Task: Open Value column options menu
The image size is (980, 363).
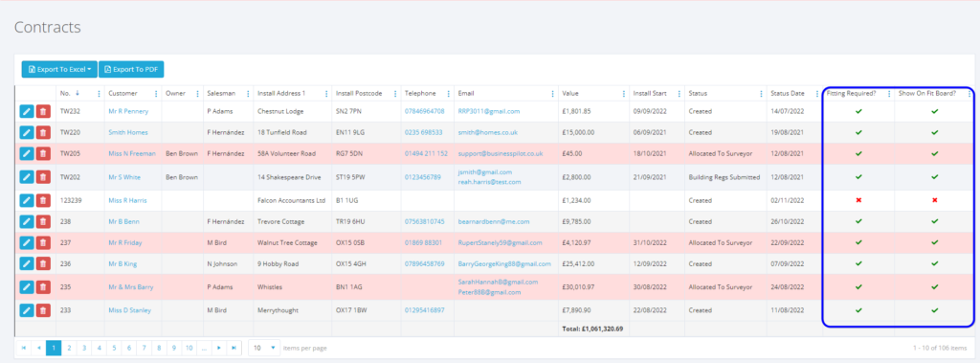Action: tap(624, 94)
